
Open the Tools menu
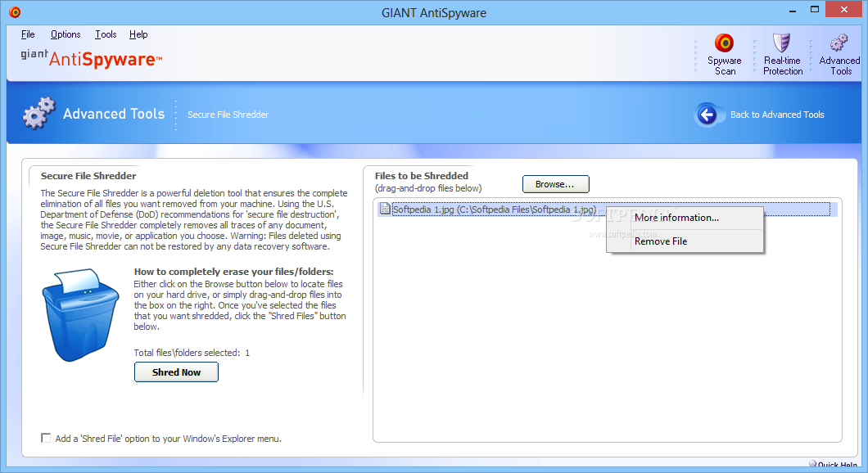point(106,34)
